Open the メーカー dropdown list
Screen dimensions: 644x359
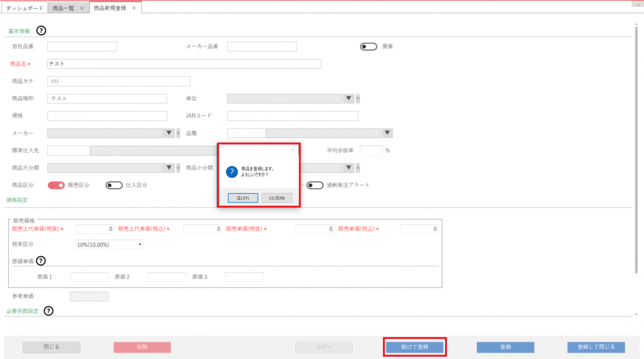pos(168,133)
